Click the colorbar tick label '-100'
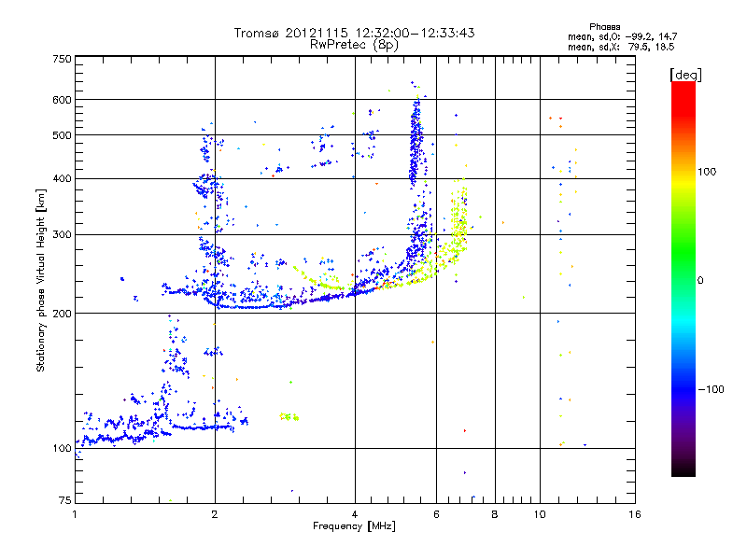 click(x=711, y=389)
